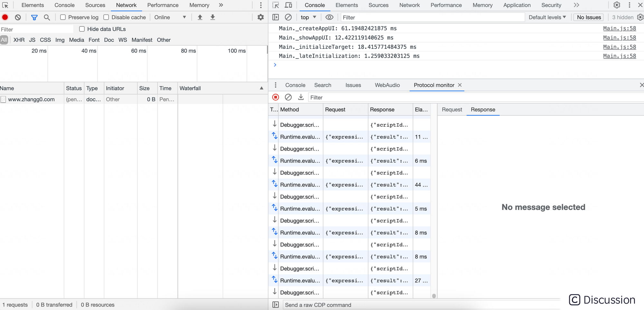Select Runtime.evaluate row with 6 ms
The height and width of the screenshot is (310, 644).
349,161
